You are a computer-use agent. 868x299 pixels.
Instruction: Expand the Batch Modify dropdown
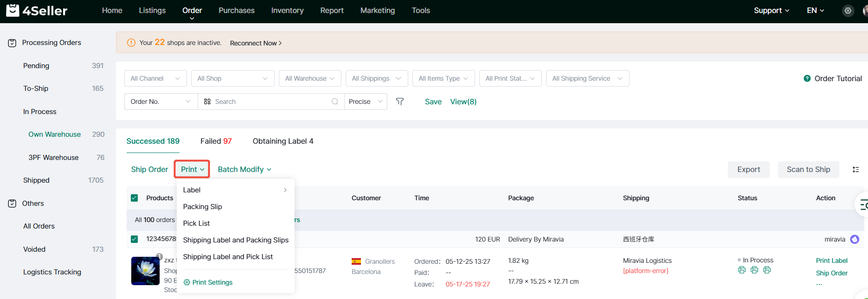tap(244, 170)
